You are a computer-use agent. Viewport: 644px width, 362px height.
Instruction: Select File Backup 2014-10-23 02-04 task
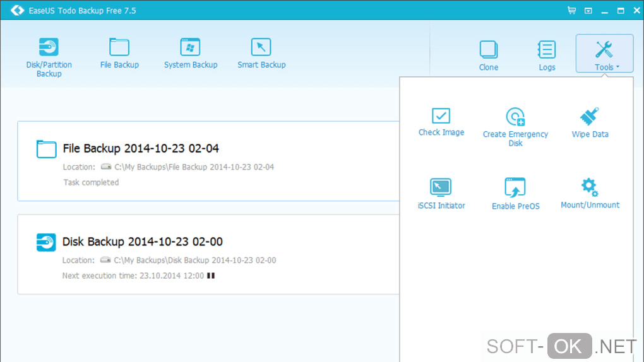pos(208,161)
